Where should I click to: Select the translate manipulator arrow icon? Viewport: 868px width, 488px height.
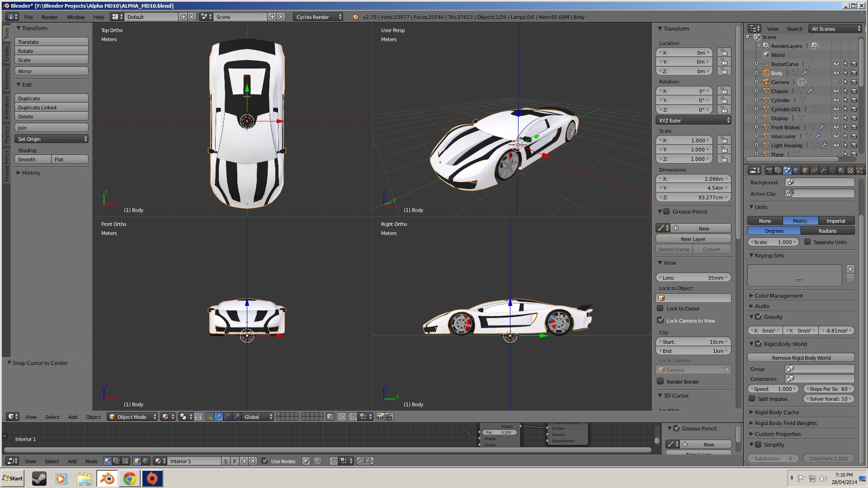(218, 417)
